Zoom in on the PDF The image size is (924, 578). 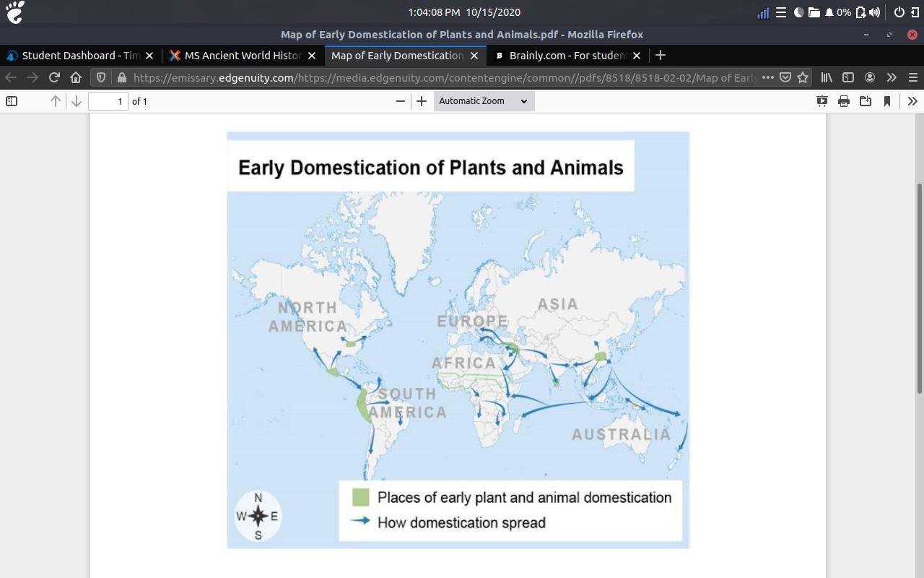[422, 101]
